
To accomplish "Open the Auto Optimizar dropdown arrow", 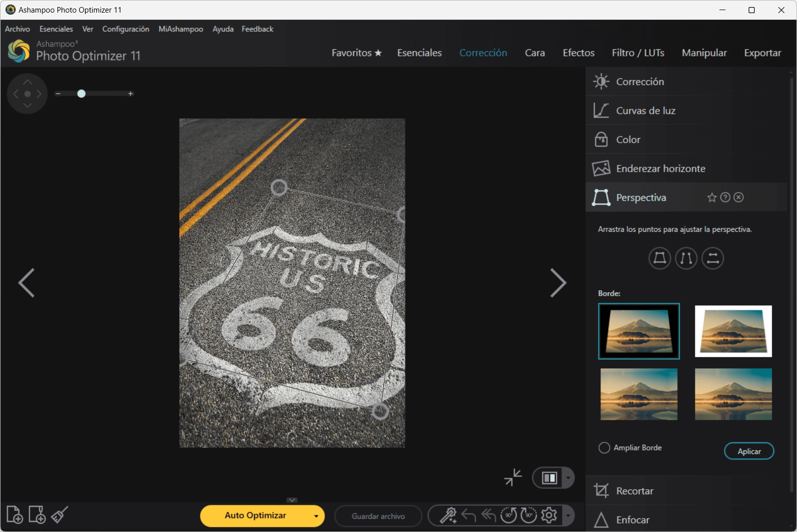I will coord(316,516).
